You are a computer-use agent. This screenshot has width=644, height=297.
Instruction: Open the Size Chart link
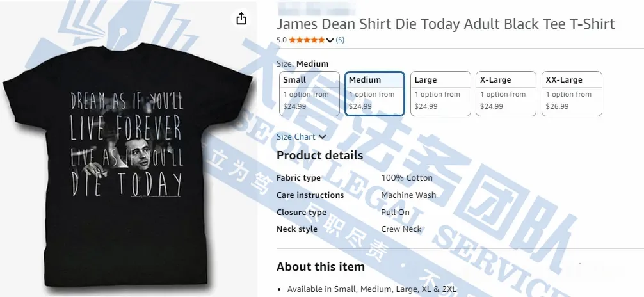pos(296,137)
